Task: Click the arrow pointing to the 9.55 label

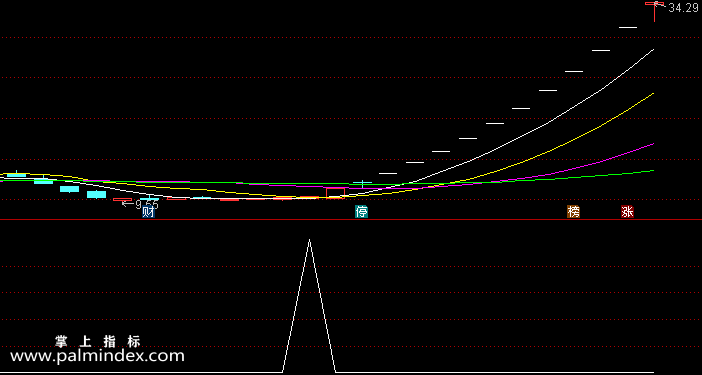Action: click(x=128, y=204)
